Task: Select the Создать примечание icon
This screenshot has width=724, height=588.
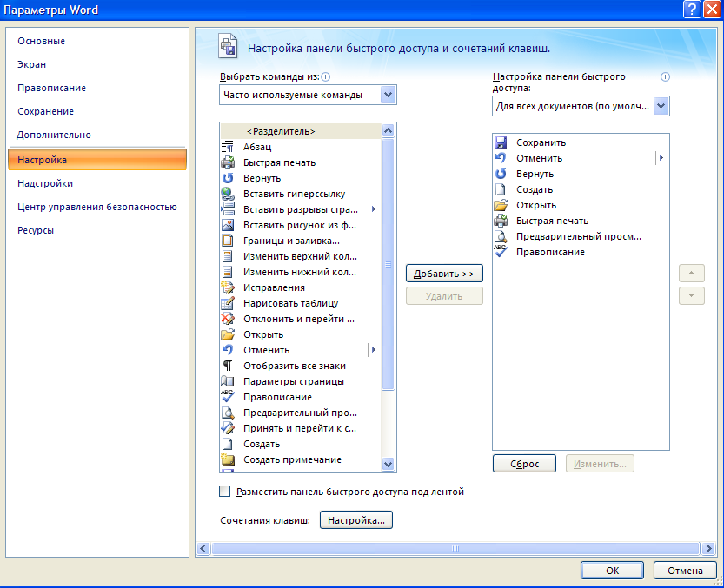Action: tap(228, 459)
